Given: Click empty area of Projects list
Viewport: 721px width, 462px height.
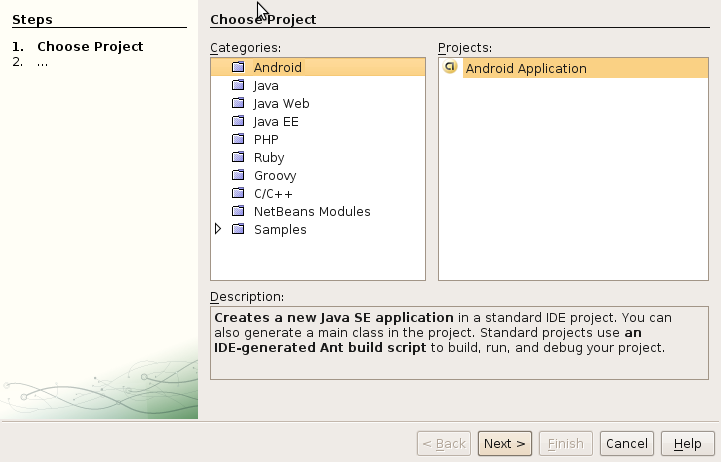Looking at the screenshot, I should pyautogui.click(x=579, y=190).
